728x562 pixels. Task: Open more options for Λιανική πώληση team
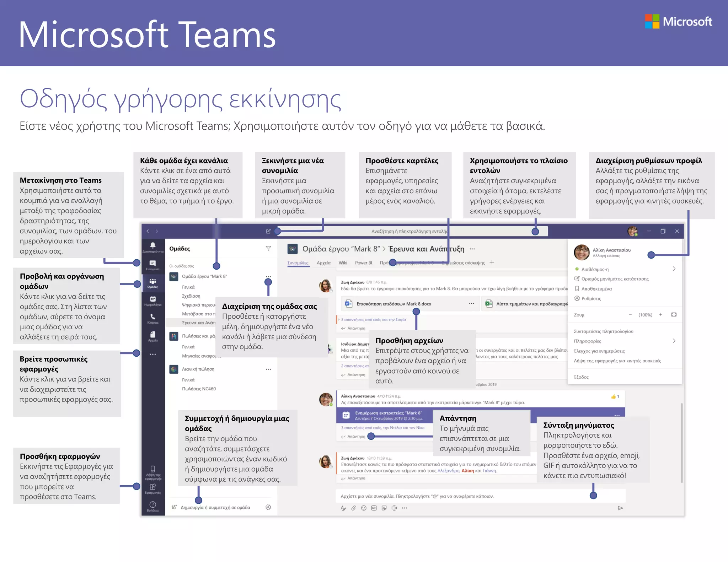268,369
